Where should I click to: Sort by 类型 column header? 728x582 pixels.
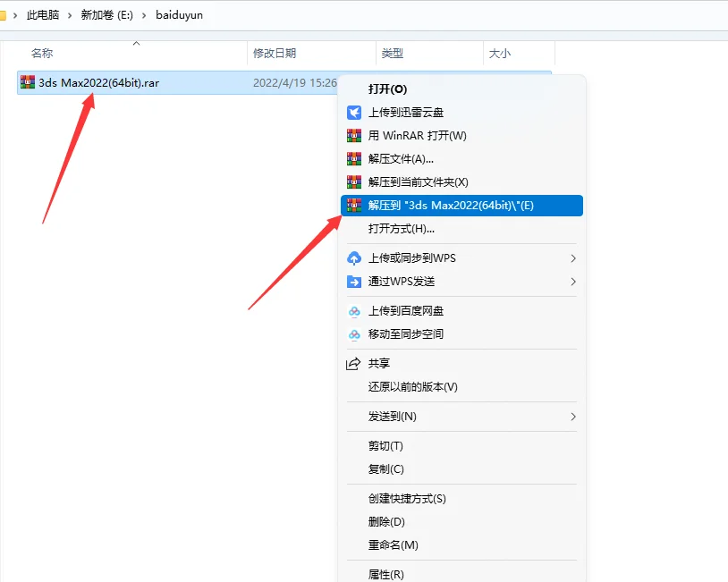tap(393, 54)
